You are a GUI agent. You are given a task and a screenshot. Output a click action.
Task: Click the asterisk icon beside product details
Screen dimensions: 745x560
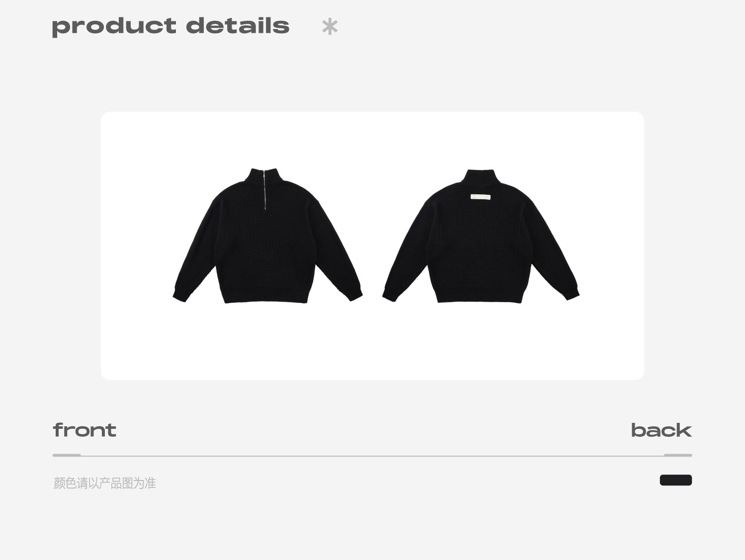click(330, 26)
